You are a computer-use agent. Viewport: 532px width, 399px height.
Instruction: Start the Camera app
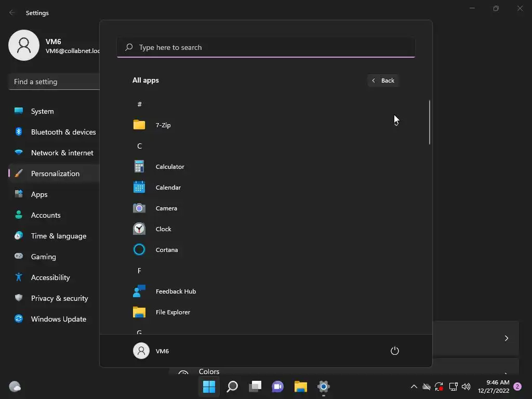(x=265, y=208)
